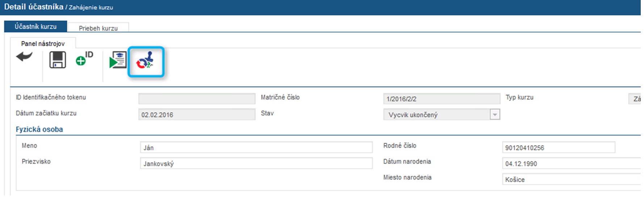Switch to the Účastník kurzu tab

tap(35, 26)
